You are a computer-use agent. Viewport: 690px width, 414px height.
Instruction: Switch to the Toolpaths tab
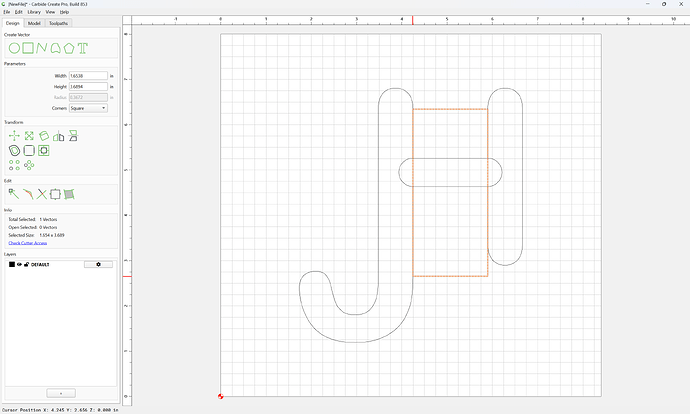[59, 23]
